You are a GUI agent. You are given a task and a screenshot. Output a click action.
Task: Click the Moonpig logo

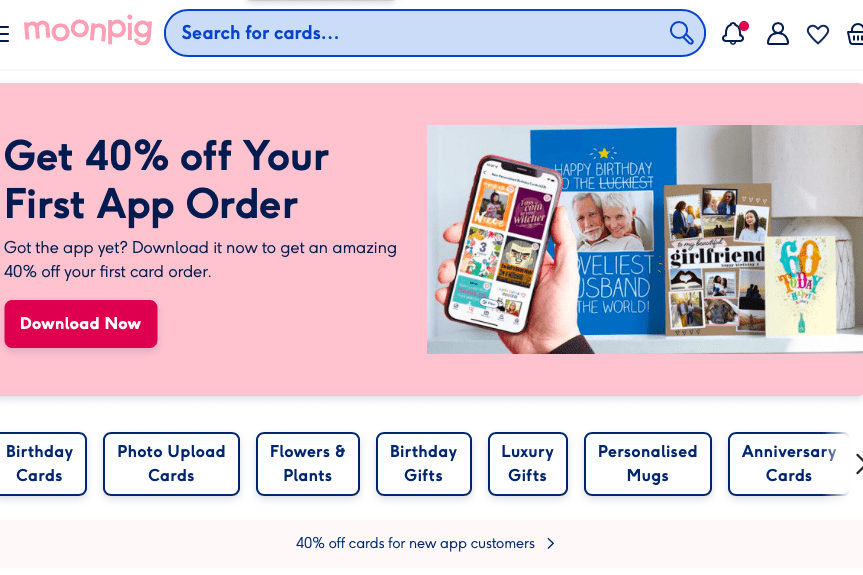pos(88,30)
